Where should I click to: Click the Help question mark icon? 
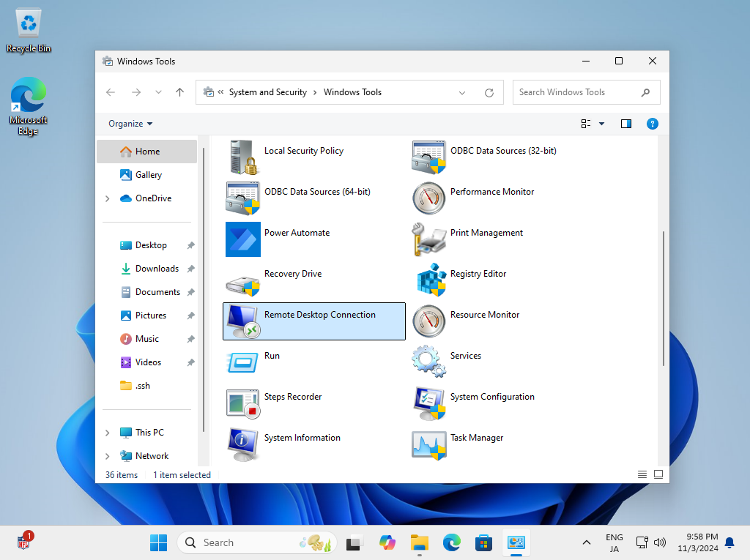[x=652, y=124]
